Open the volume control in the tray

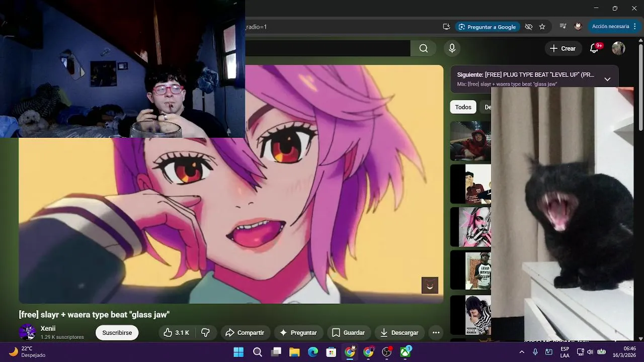590,352
